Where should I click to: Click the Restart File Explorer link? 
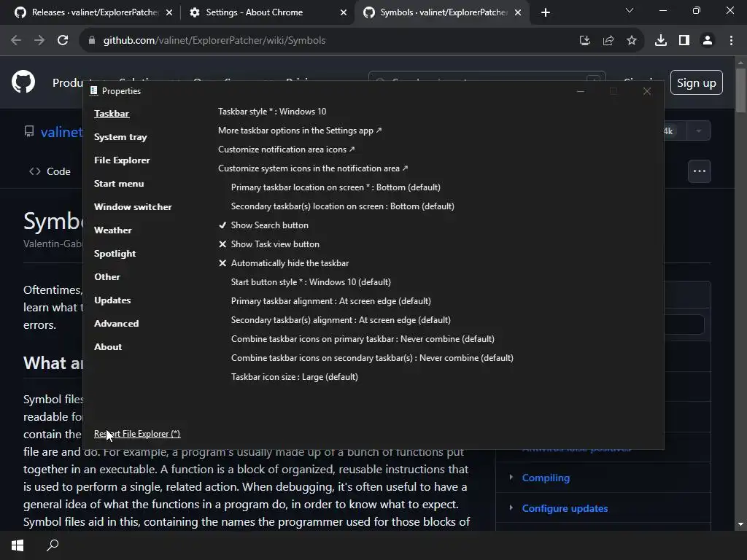click(x=137, y=434)
